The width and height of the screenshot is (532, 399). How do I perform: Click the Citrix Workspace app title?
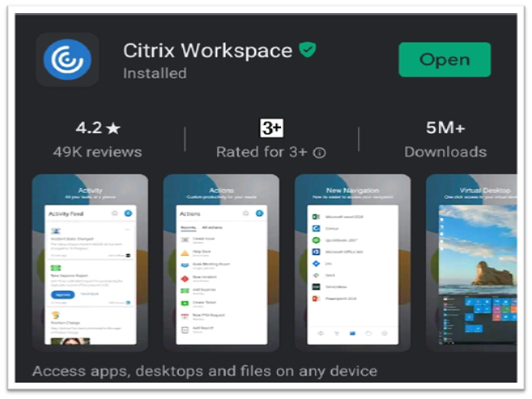[208, 51]
